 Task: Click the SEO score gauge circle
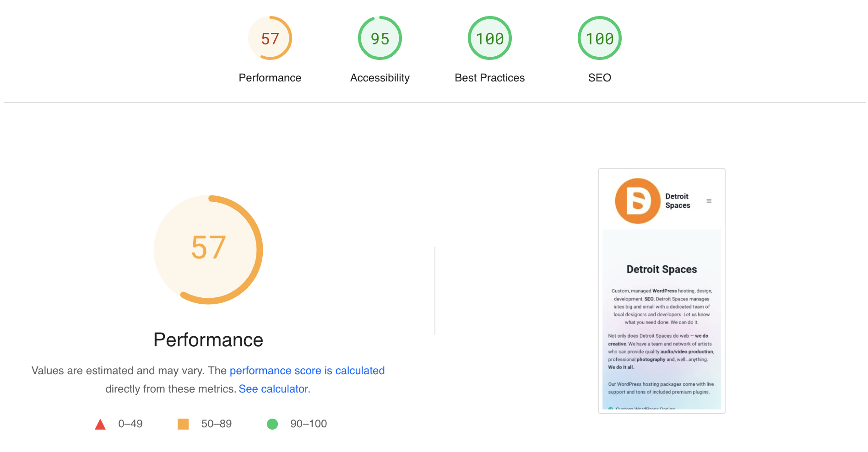click(599, 38)
